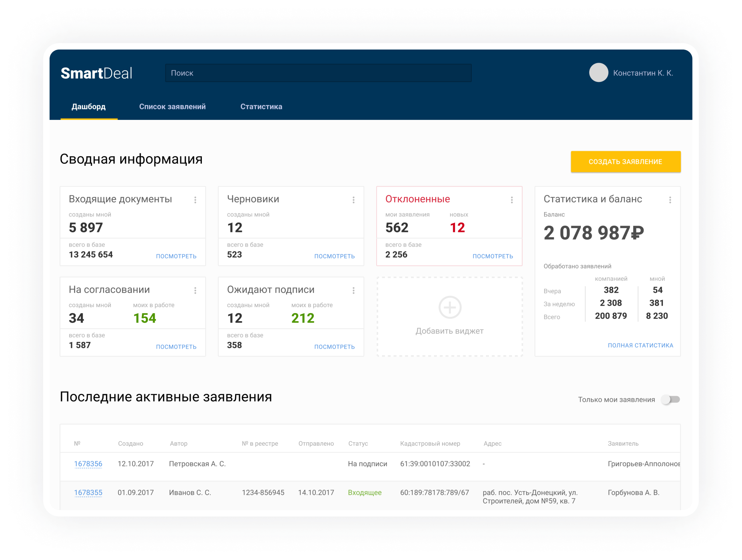
Task: Select the Дашборд tab
Action: [89, 107]
